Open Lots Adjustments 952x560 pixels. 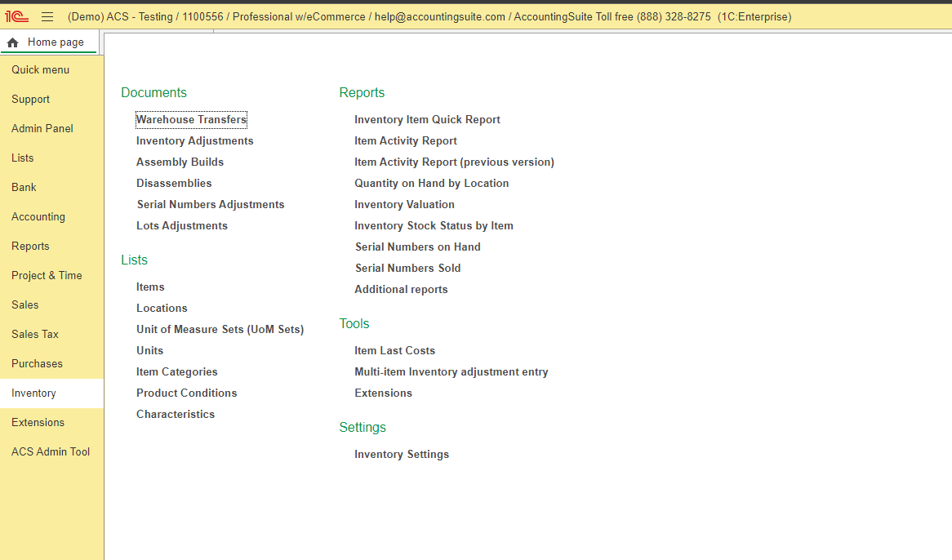click(181, 225)
